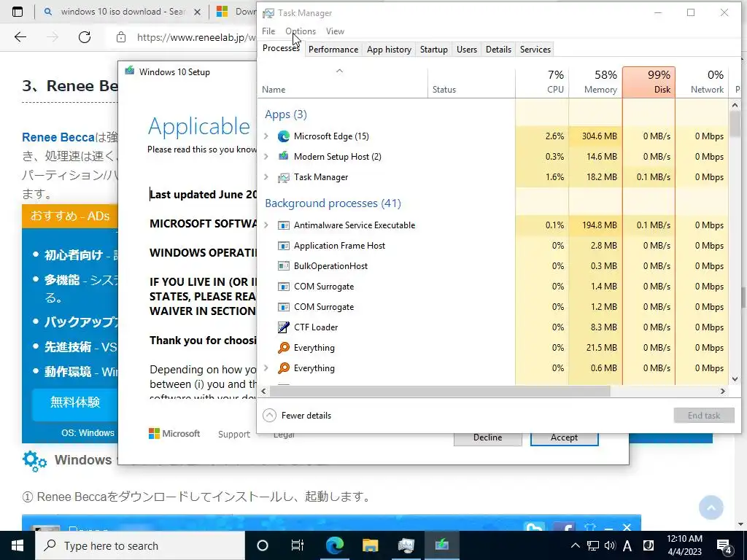Click Edge tab actions menu icon
The image size is (747, 560).
18,12
